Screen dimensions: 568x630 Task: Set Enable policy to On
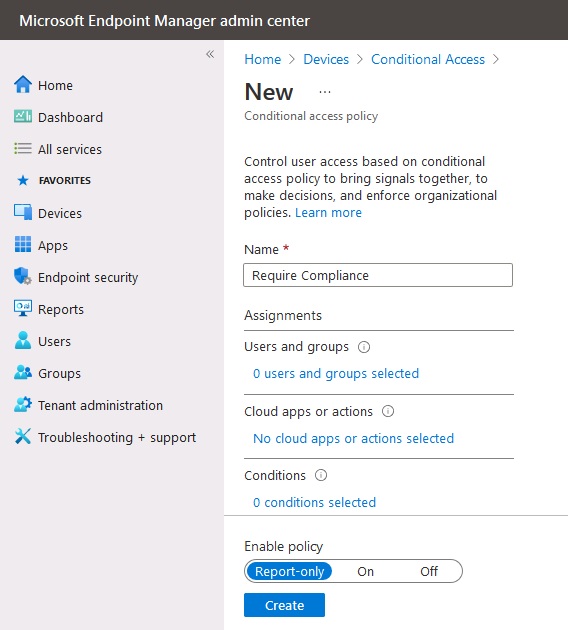coord(366,571)
